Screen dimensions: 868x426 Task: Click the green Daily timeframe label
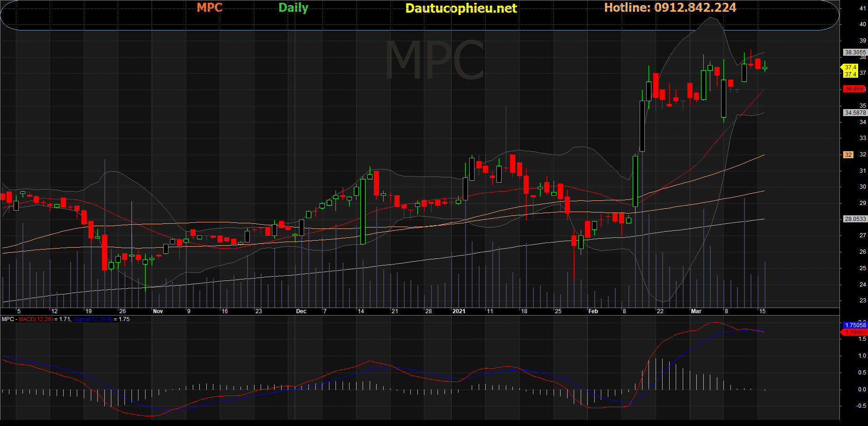(x=293, y=8)
